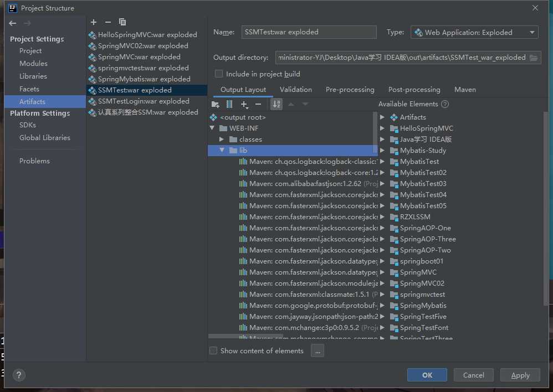Image resolution: width=553 pixels, height=392 pixels.
Task: Collapse the WEB-INF folder node
Action: point(212,128)
